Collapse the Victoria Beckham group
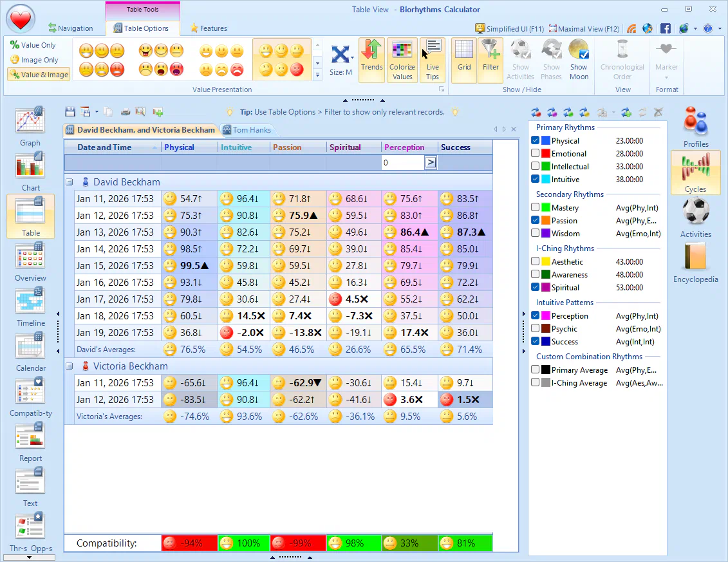Image resolution: width=728 pixels, height=562 pixels. point(70,366)
